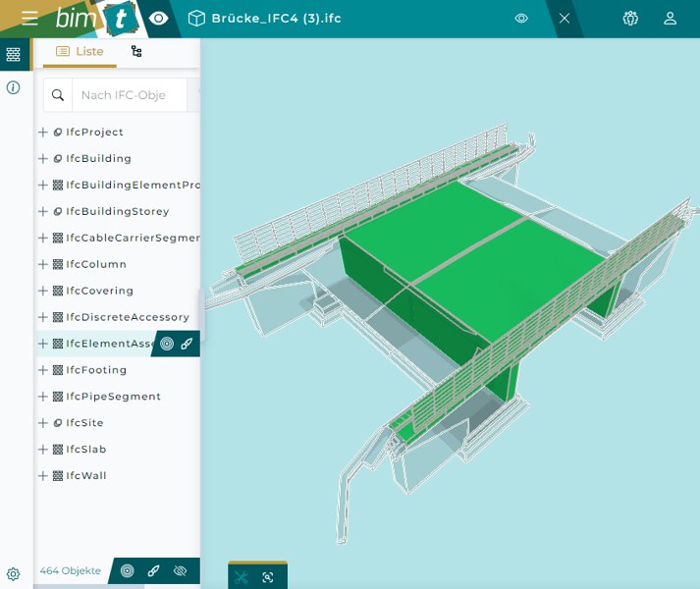Select the IfcSite list row
Screen dimensions: 700x589
tap(118, 422)
